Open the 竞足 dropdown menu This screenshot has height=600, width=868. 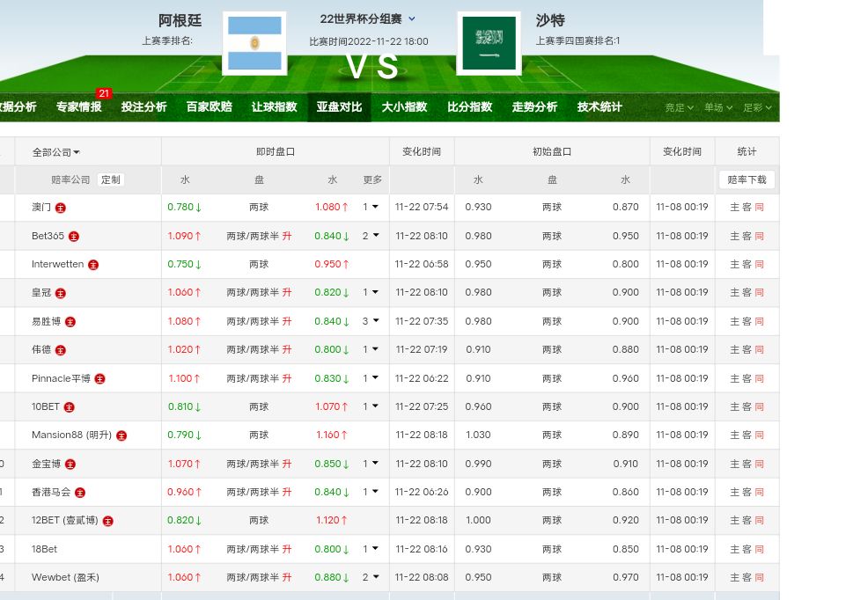pos(679,107)
